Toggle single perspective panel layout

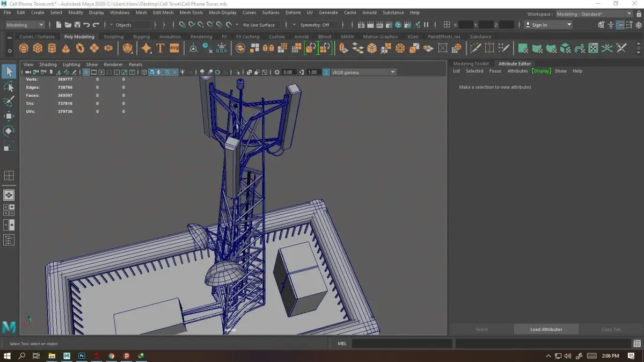[x=9, y=195]
